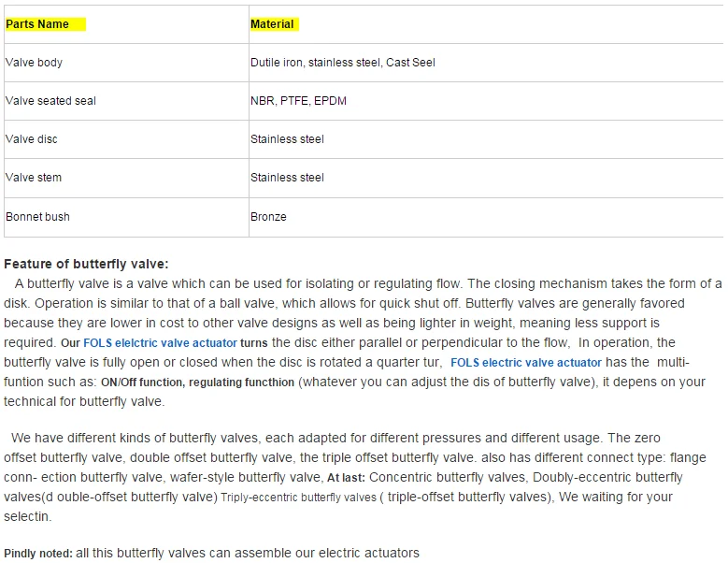Click the small "Triply-eccentric butterfly valves" text
728x563 pixels.
pyautogui.click(x=299, y=498)
